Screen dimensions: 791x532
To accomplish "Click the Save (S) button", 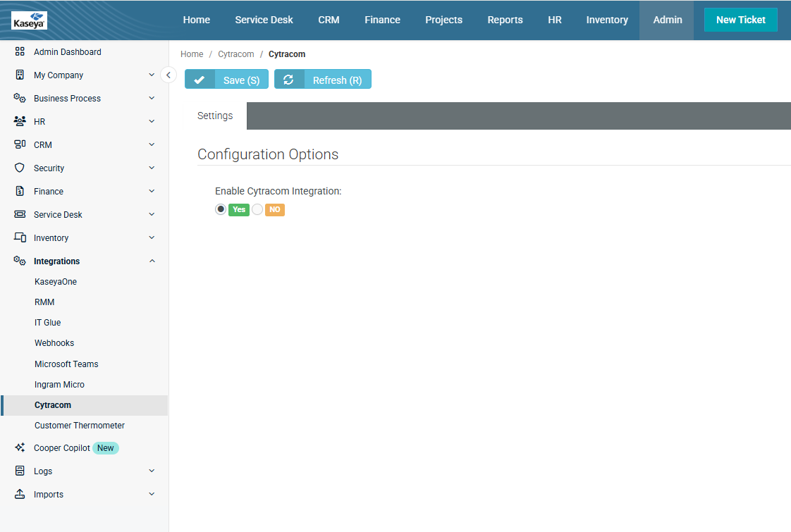I will point(226,80).
